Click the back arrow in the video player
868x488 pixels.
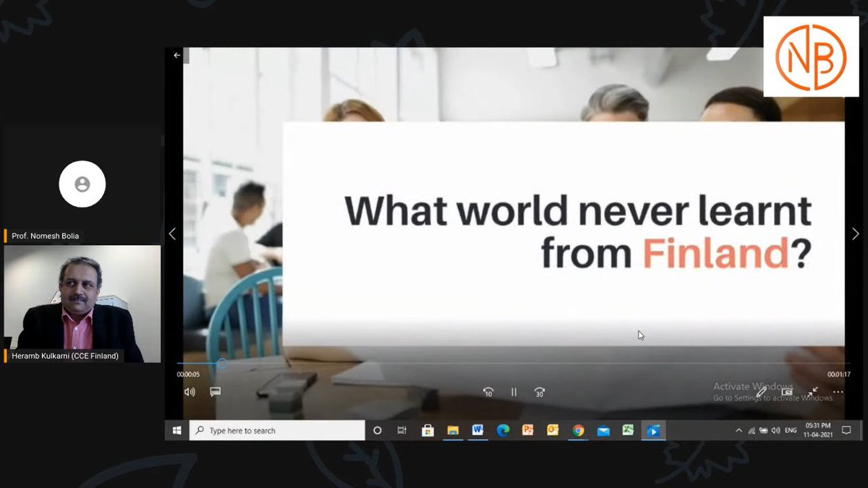[176, 55]
